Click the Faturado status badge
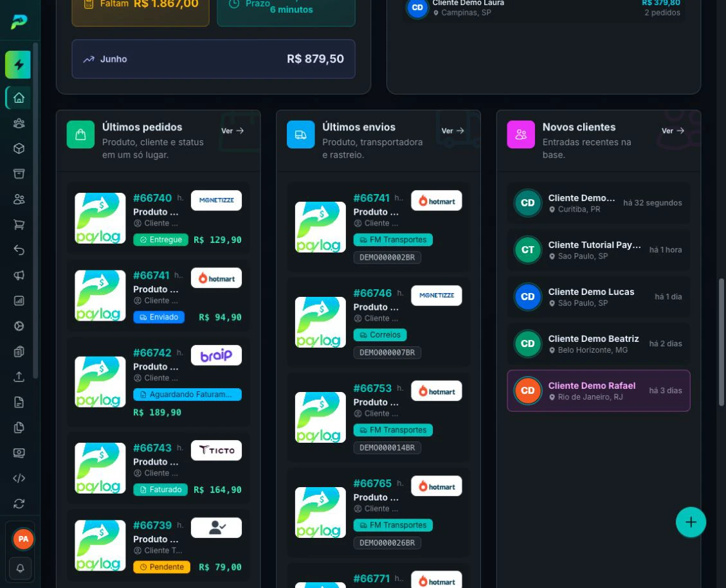 pyautogui.click(x=160, y=490)
